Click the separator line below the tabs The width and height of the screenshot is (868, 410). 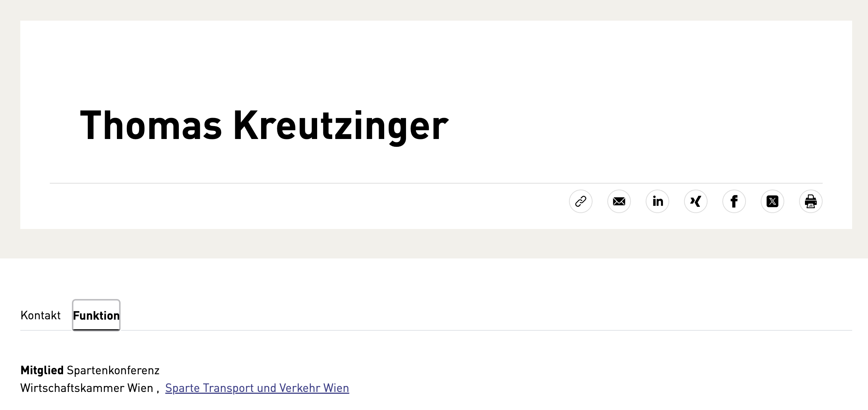[442, 330]
